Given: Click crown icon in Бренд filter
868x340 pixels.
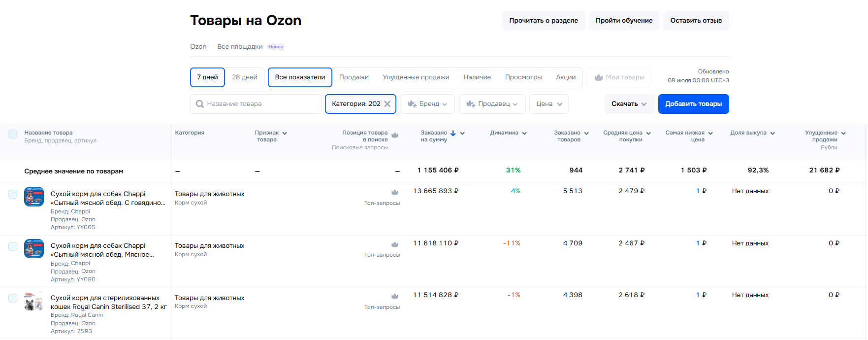Looking at the screenshot, I should click(x=412, y=104).
